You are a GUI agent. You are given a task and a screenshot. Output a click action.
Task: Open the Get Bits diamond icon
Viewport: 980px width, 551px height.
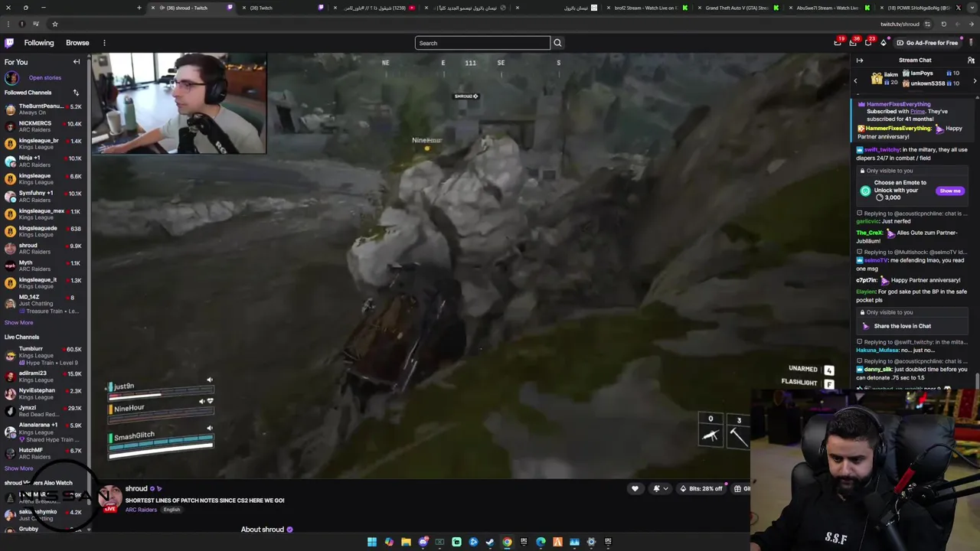click(x=884, y=43)
